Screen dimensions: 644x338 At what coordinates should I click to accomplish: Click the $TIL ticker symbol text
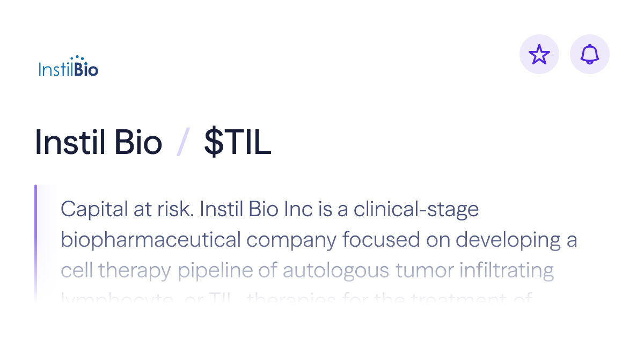[238, 141]
